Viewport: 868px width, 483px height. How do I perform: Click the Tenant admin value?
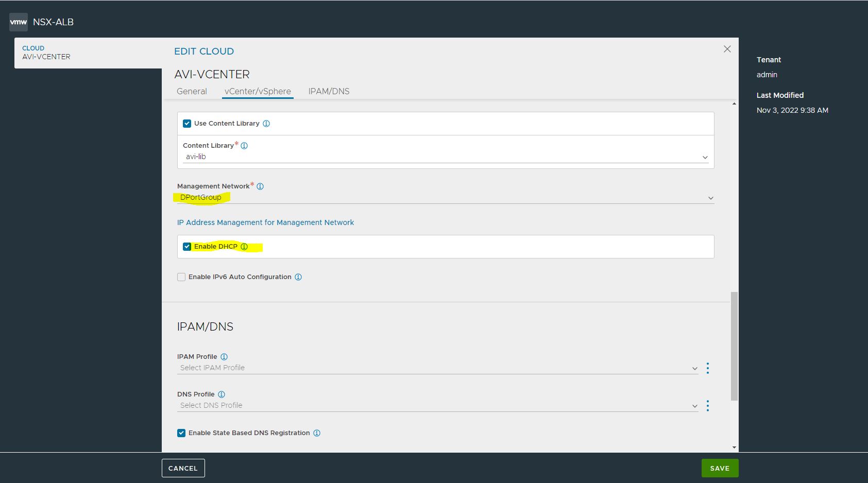(767, 75)
